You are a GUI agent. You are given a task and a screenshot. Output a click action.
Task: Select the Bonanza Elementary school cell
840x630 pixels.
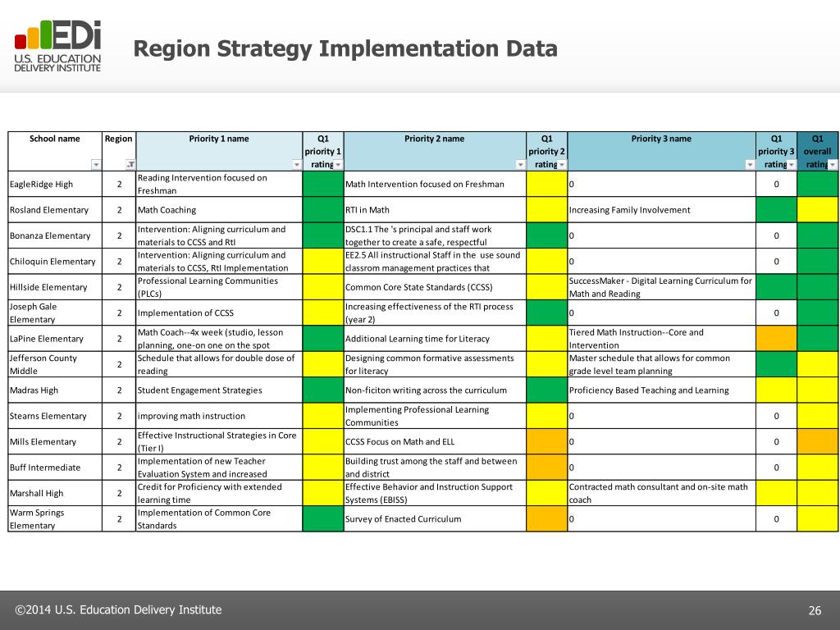[x=55, y=235]
